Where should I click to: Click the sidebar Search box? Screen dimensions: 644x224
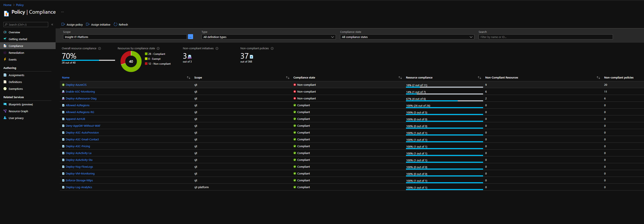26,25
